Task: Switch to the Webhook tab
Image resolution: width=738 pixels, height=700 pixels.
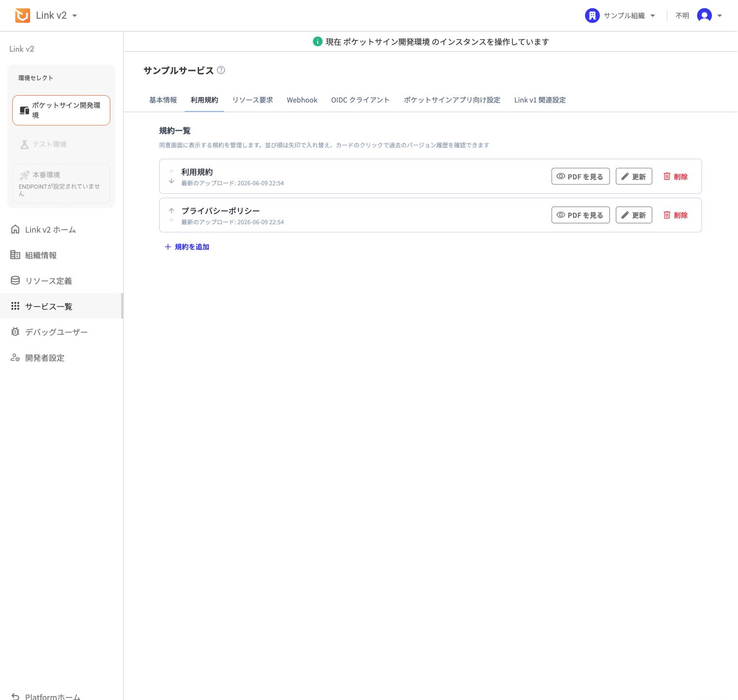Action: click(x=302, y=100)
